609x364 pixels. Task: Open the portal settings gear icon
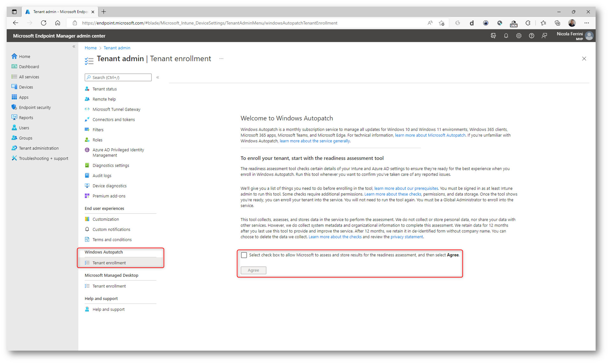pos(519,36)
